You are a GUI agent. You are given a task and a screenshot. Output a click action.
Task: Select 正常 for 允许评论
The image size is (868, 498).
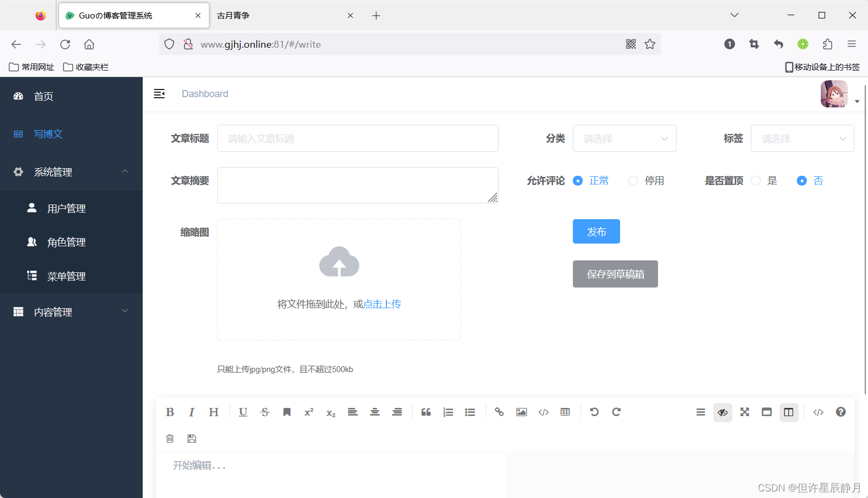coord(591,181)
